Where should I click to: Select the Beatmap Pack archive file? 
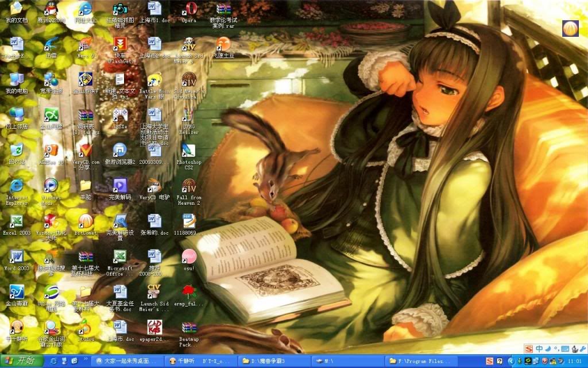[189, 328]
